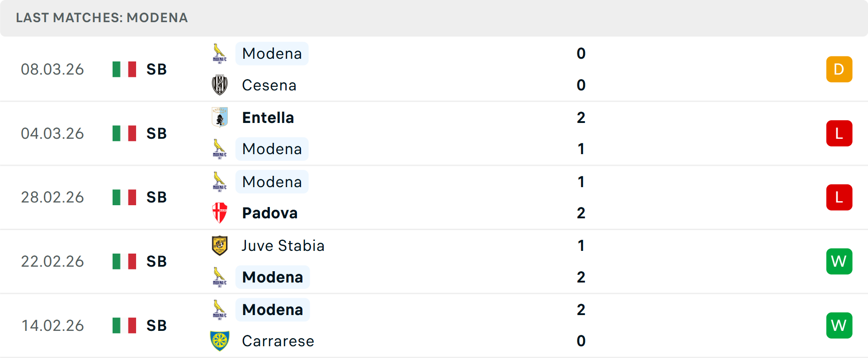Click Italy flag on 04.03.26 row
Image resolution: width=868 pixels, height=358 pixels.
point(124,133)
